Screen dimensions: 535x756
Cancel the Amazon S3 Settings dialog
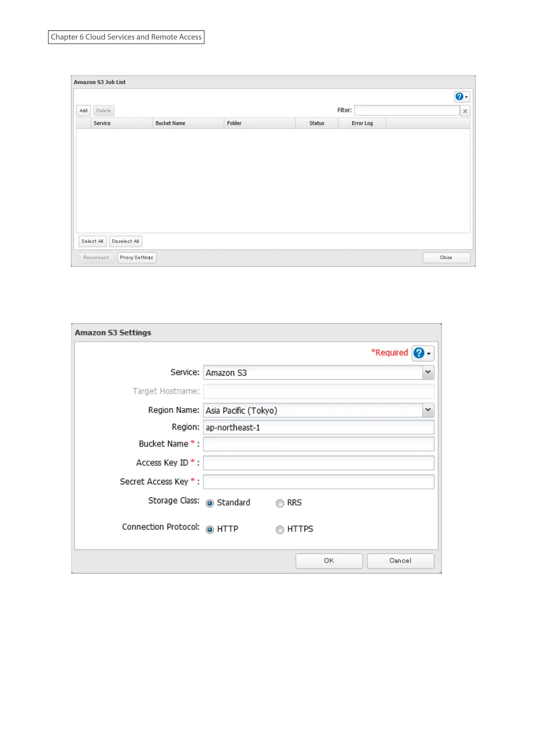coord(400,561)
